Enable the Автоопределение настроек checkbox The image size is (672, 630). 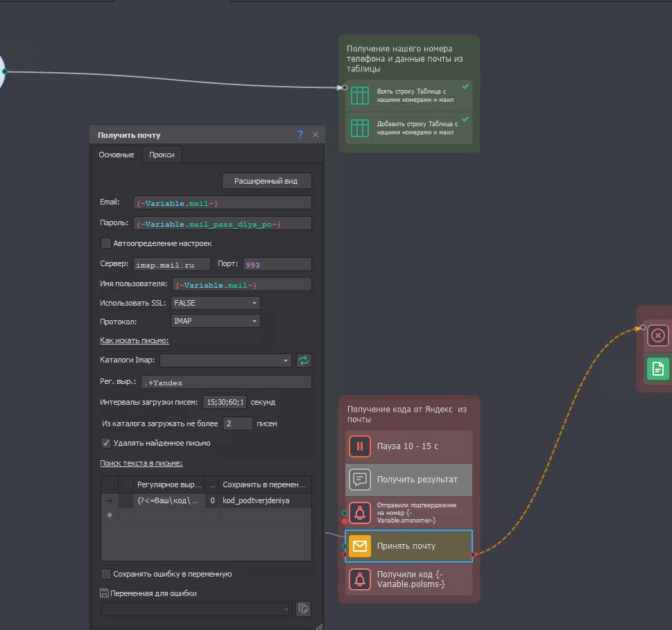(106, 243)
